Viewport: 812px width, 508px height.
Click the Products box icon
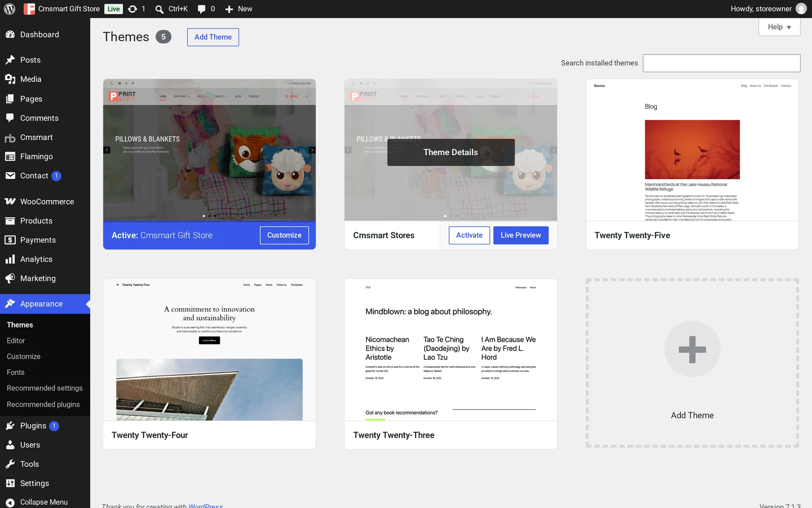pos(10,221)
